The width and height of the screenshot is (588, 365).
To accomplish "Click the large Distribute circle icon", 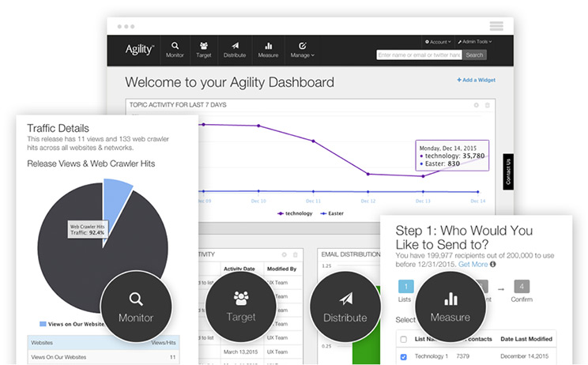I will point(345,306).
